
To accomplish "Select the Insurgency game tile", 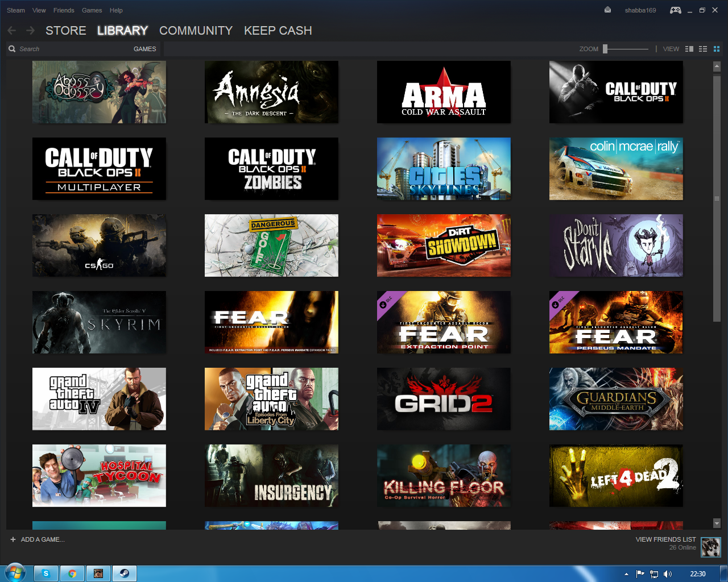I will (271, 476).
